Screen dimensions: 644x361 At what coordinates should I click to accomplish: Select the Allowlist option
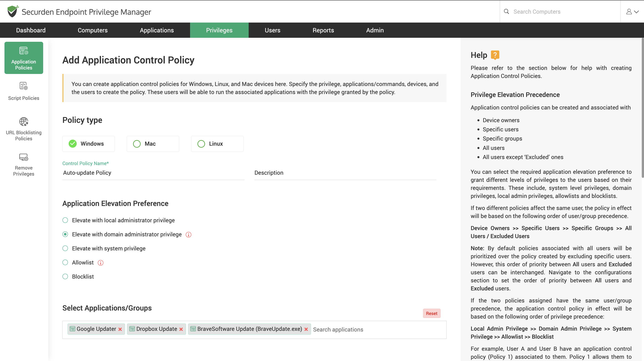65,262
